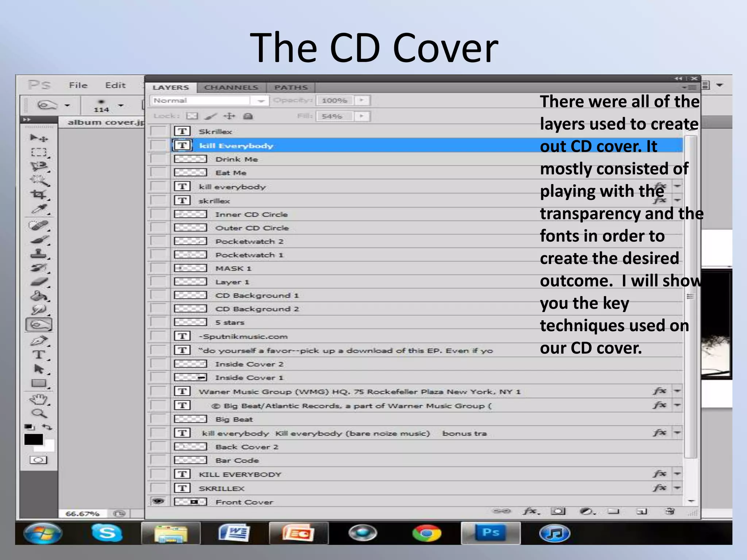Screen dimensions: 747x560
Task: Select the Smudge tool
Action: click(39, 310)
